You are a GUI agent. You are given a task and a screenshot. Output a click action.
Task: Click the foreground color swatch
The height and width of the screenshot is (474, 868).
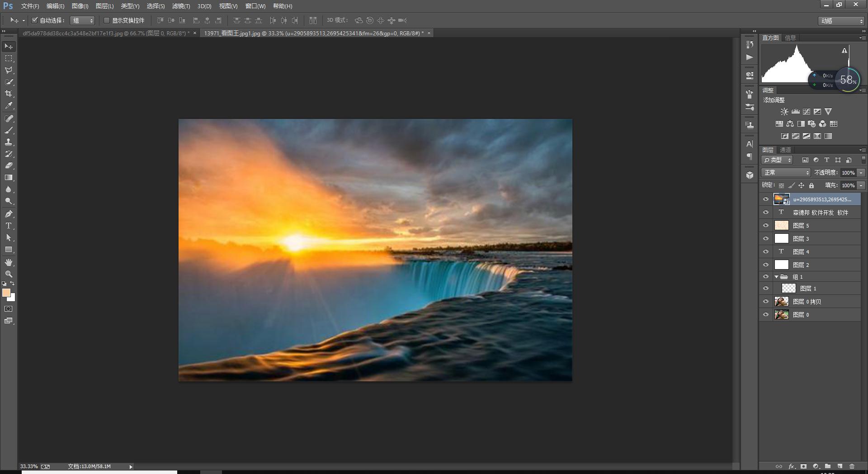(6, 293)
